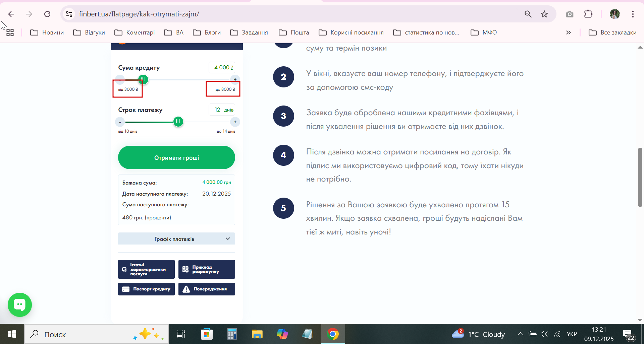The height and width of the screenshot is (344, 644).
Task: Open the Chrome profile avatar
Action: point(614,14)
